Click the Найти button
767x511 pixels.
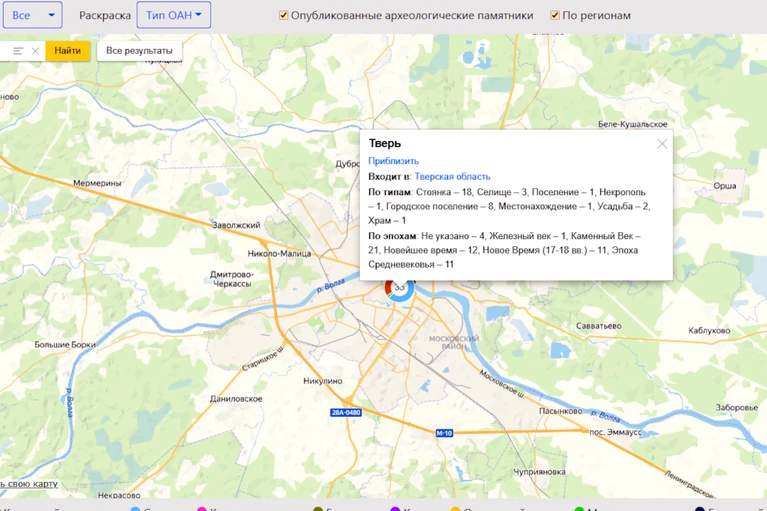(x=68, y=51)
